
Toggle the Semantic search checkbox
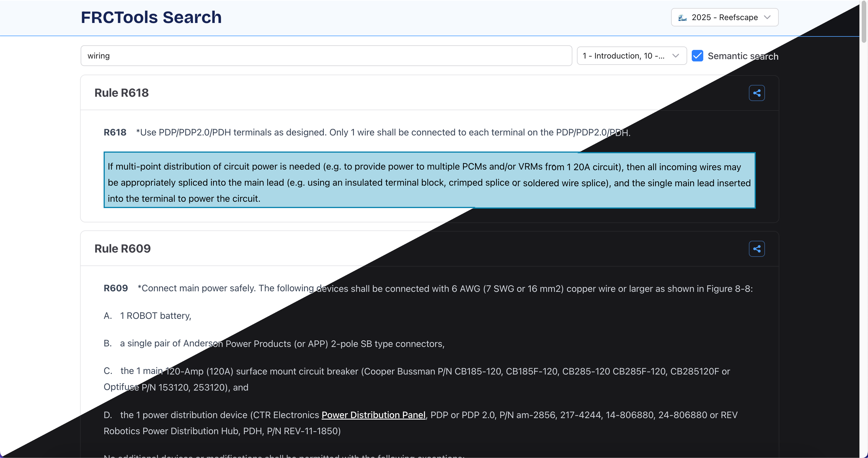(x=697, y=56)
